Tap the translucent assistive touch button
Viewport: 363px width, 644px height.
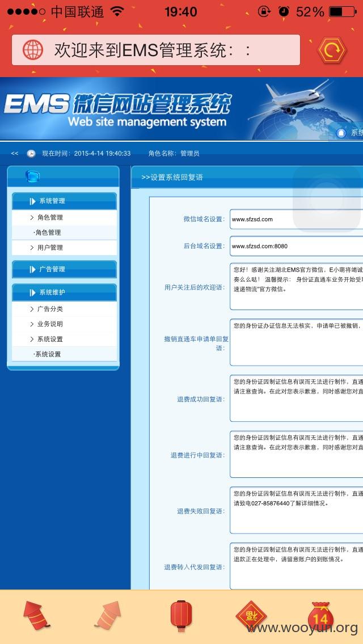point(327,199)
